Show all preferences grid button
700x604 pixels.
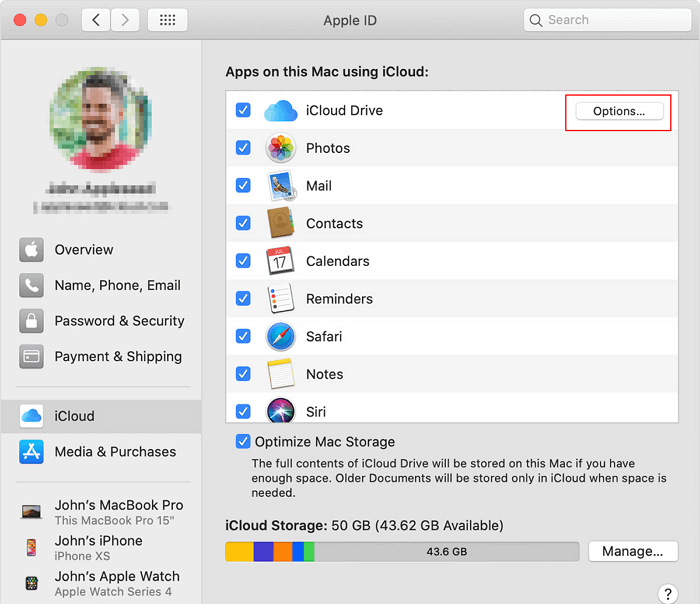tap(167, 20)
